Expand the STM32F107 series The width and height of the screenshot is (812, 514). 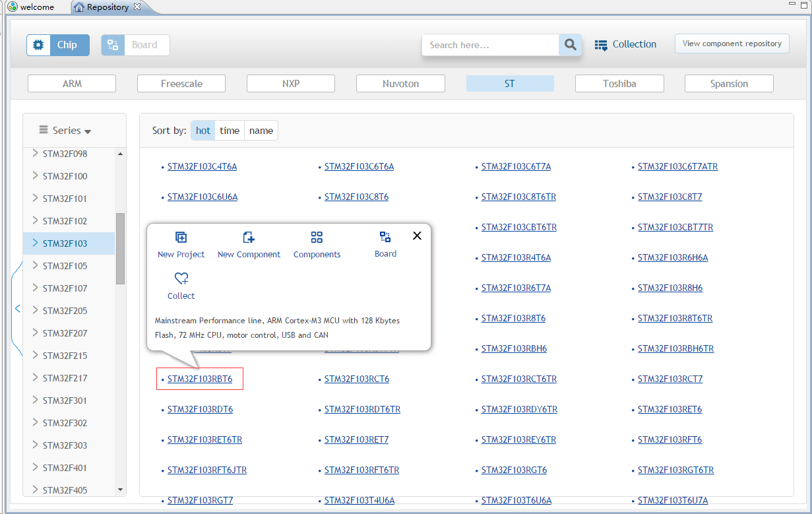pos(35,288)
